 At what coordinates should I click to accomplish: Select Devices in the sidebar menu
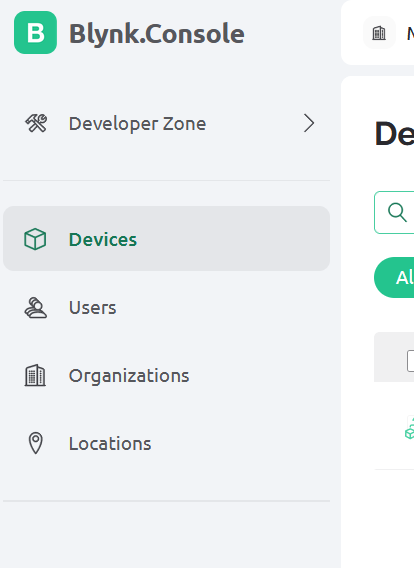click(166, 239)
